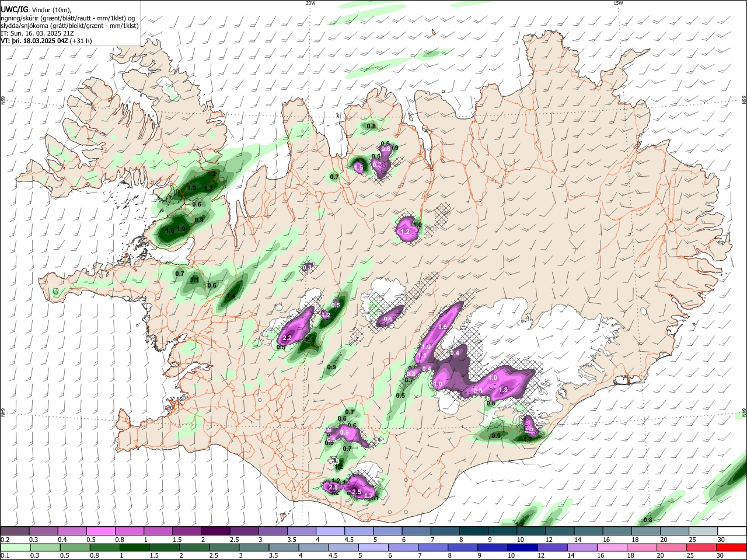Click the '15W' longitude label
Image resolution: width=747 pixels, height=560 pixels.
(618, 3)
